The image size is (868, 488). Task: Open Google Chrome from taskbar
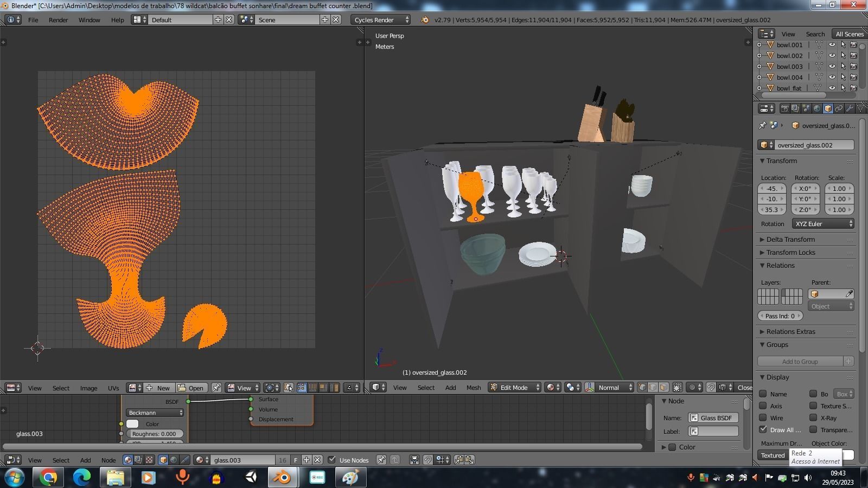[48, 477]
